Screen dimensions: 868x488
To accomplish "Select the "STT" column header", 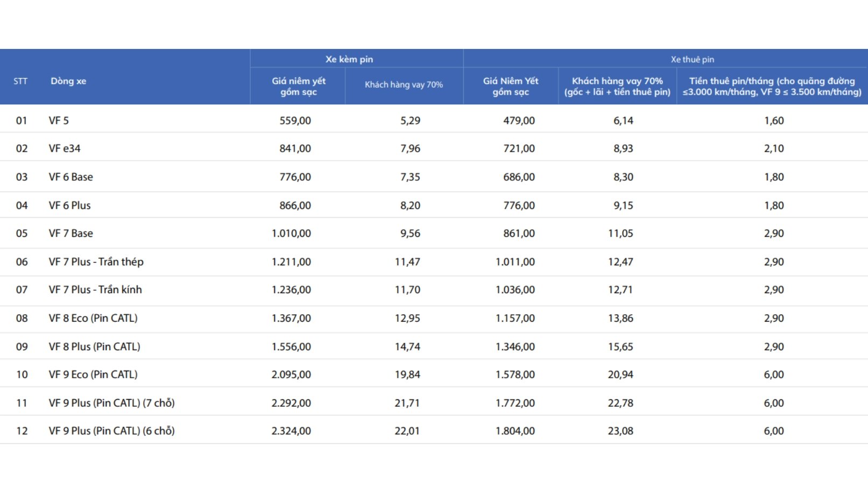I will click(x=20, y=81).
